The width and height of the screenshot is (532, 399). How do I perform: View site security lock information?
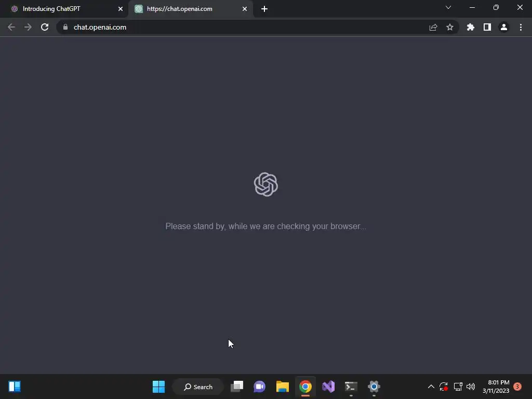(65, 27)
